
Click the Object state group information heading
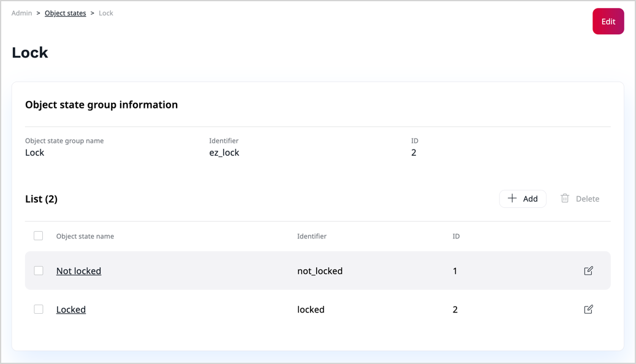point(101,105)
